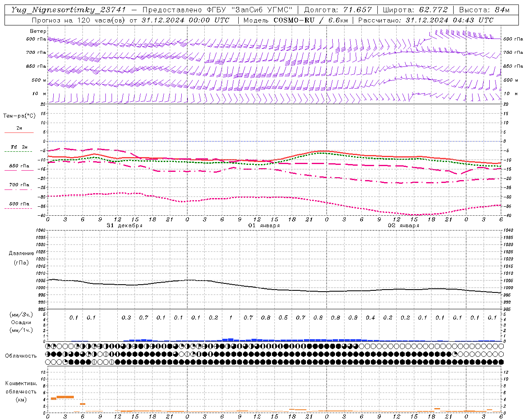Click the elevation label Высота: 84м
The width and height of the screenshot is (525, 420).
[484, 10]
